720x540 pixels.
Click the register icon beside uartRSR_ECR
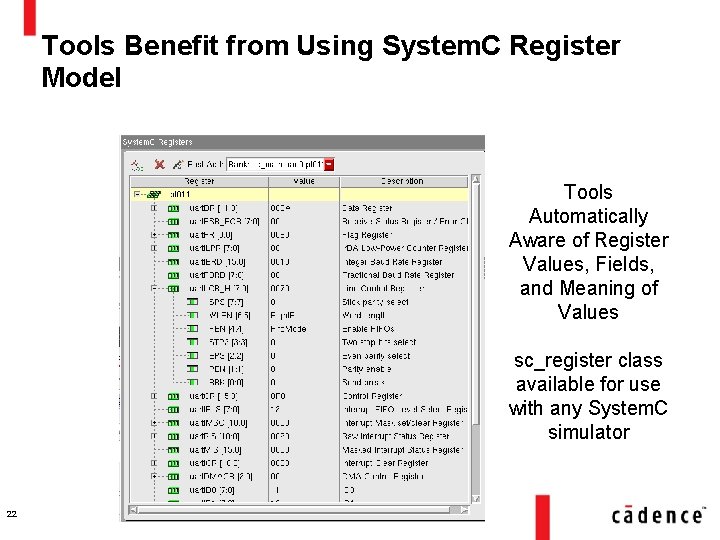173,222
